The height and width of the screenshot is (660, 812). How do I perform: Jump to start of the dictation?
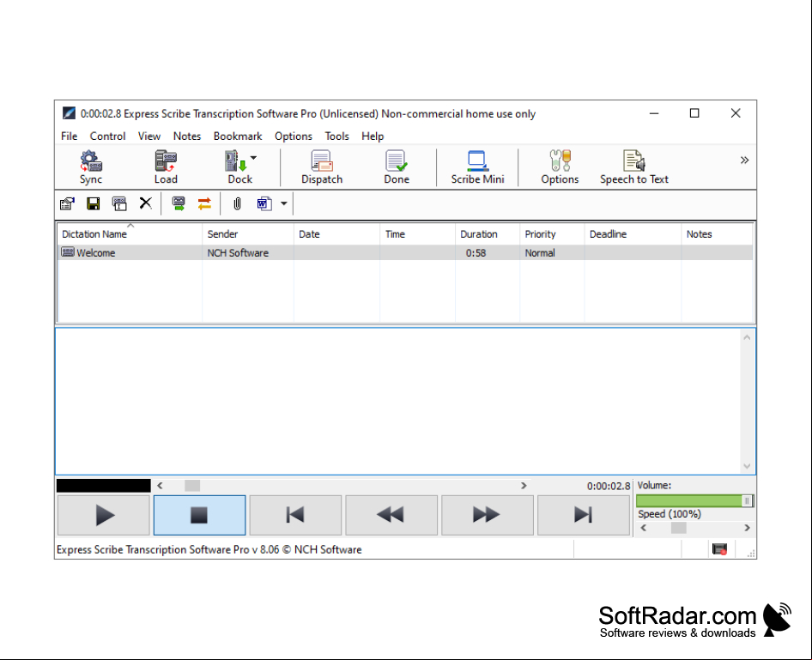point(295,515)
